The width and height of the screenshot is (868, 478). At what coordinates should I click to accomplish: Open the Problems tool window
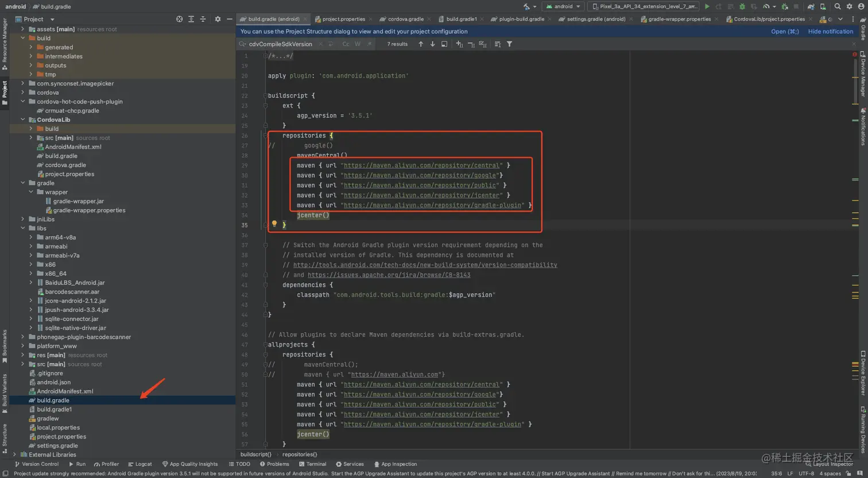tap(274, 464)
